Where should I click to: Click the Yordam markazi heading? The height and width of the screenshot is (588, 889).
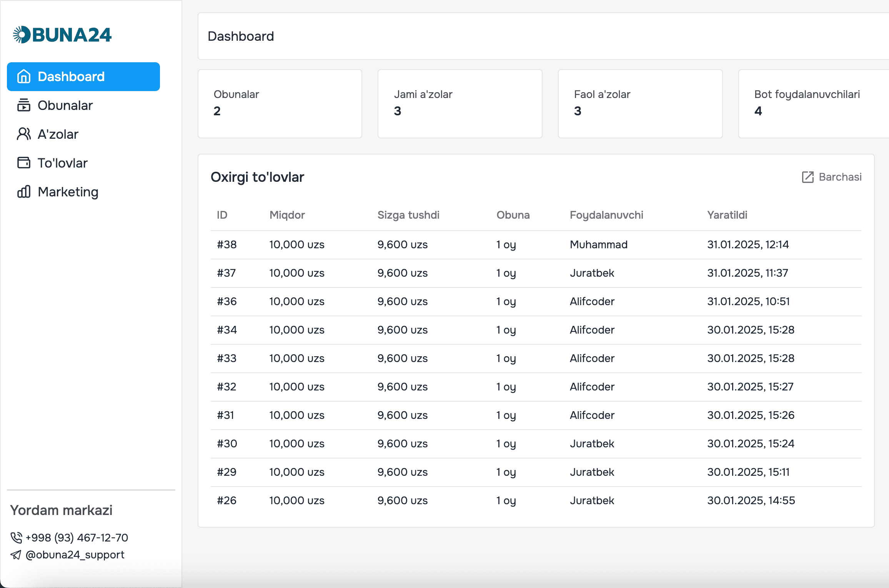(62, 510)
